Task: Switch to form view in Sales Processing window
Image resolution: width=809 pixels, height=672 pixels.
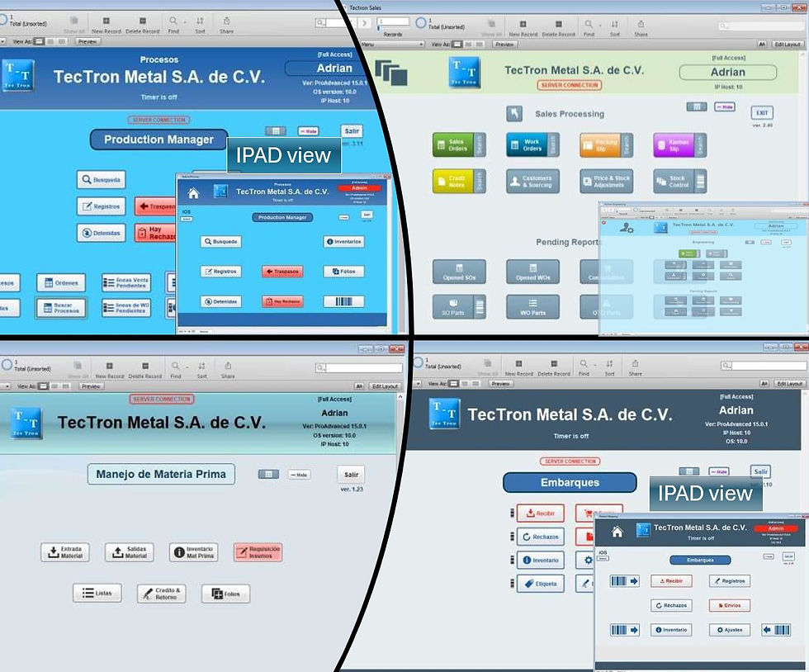Action: click(x=457, y=45)
